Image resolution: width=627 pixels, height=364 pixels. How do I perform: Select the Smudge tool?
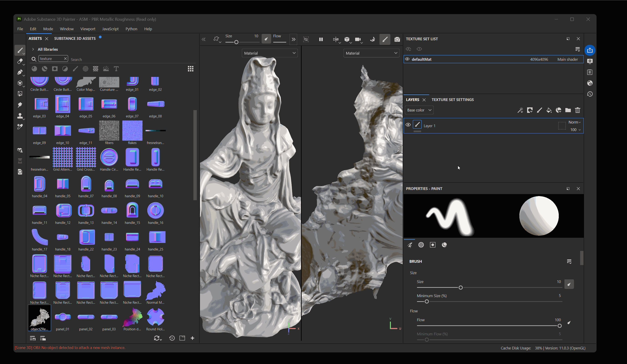20,105
